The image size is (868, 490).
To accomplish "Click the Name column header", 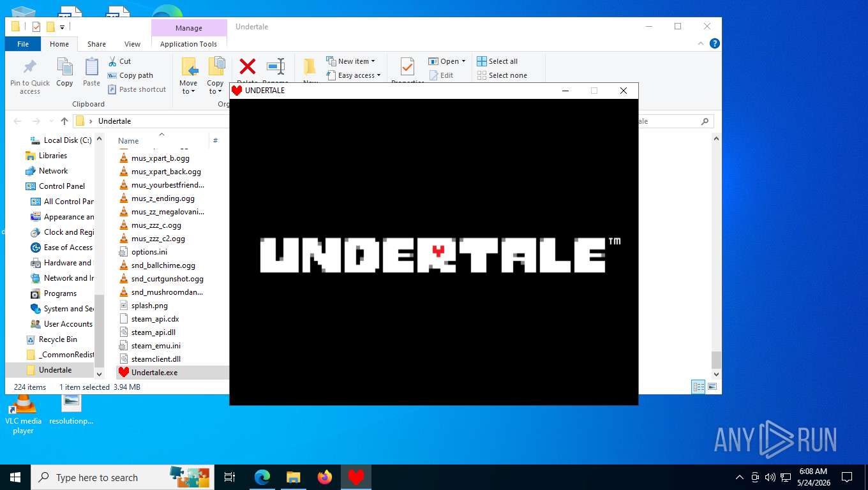I will (x=128, y=141).
